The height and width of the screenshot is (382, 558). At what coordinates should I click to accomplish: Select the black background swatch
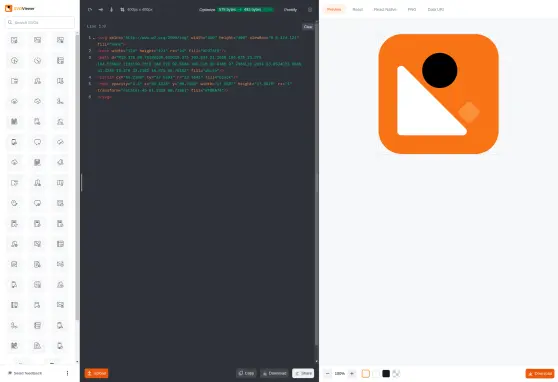[386, 373]
